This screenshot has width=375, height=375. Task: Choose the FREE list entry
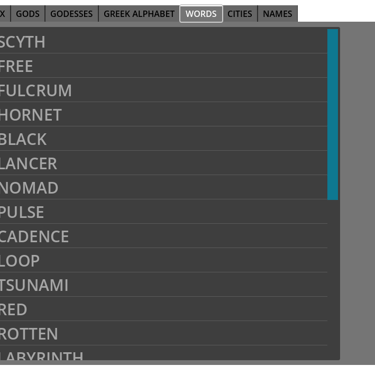[x=163, y=66]
